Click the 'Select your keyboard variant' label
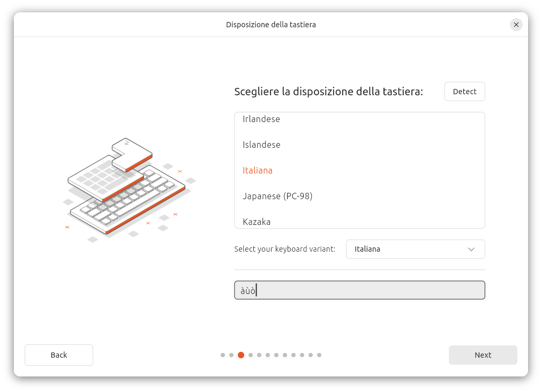Screen dimensions: 542x392 coord(284,249)
